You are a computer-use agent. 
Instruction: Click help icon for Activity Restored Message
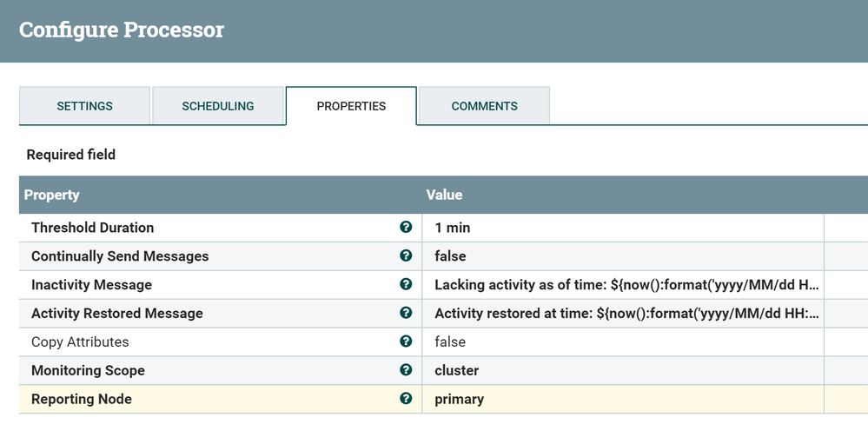(406, 313)
